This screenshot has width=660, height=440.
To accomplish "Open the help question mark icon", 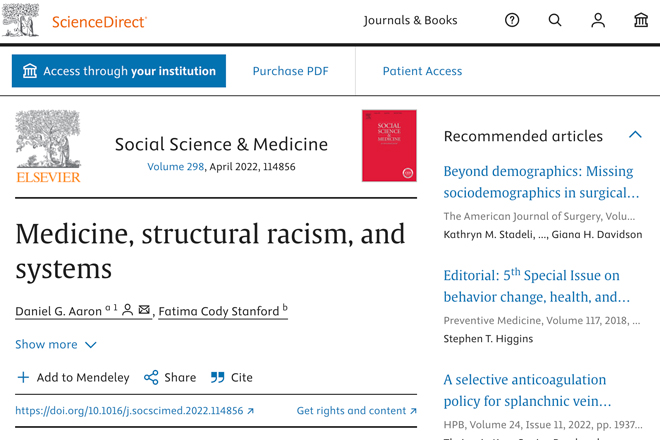I will (x=512, y=20).
